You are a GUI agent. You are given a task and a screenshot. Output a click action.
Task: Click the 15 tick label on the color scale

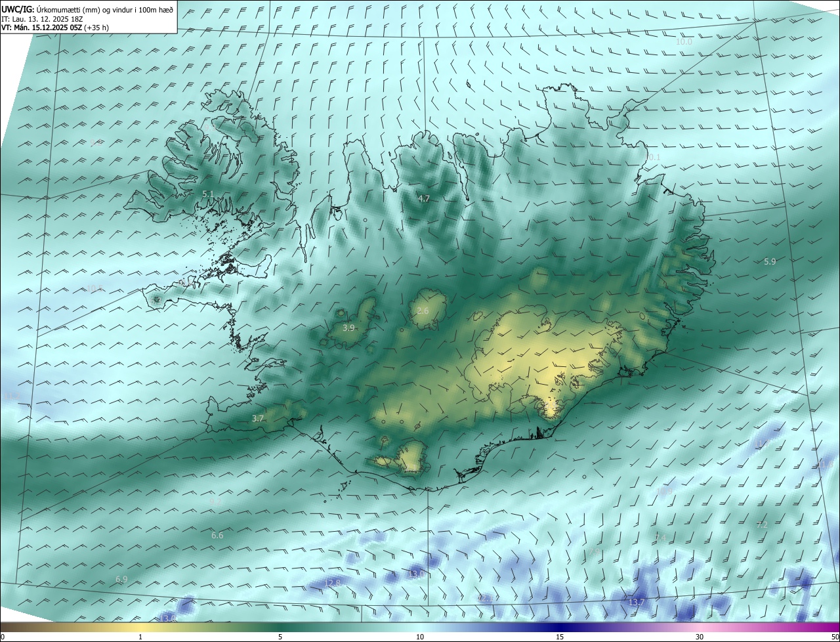(560, 637)
